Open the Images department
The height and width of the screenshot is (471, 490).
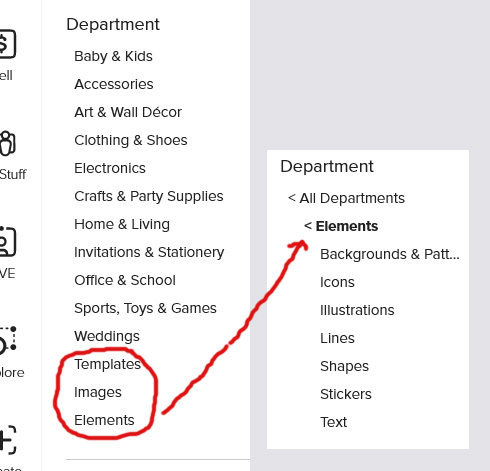pyautogui.click(x=98, y=392)
